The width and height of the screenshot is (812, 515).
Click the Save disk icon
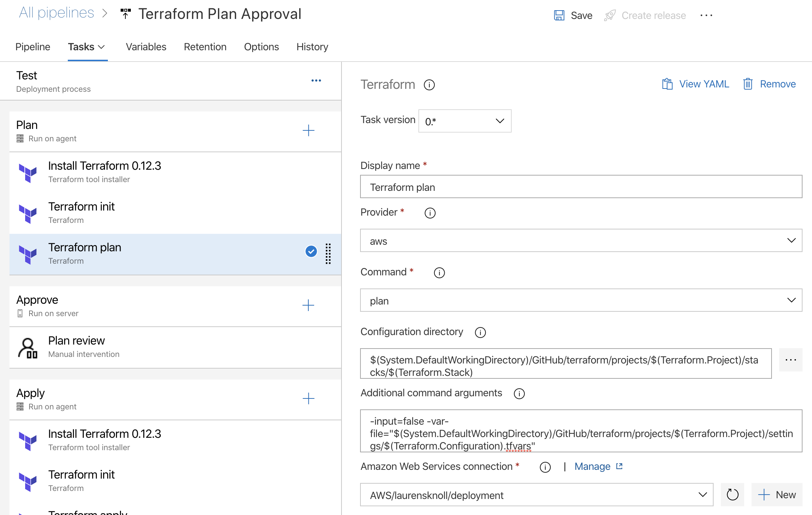pos(559,15)
